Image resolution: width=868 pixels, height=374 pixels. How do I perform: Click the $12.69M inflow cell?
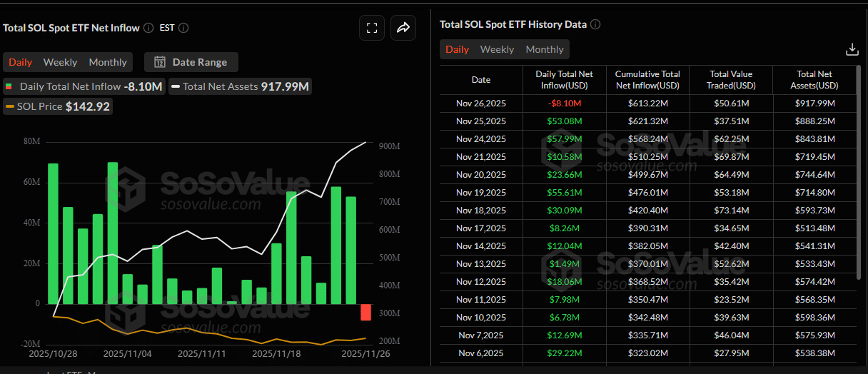565,335
